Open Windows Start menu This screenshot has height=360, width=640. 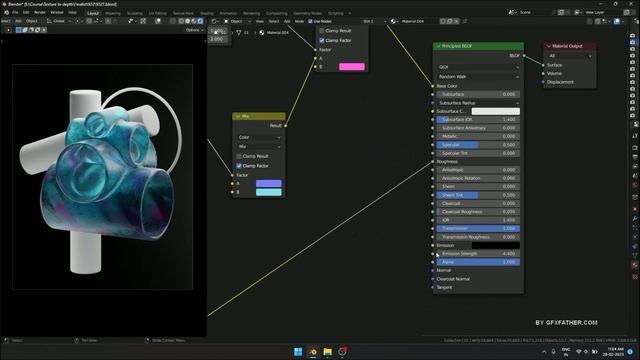298,351
